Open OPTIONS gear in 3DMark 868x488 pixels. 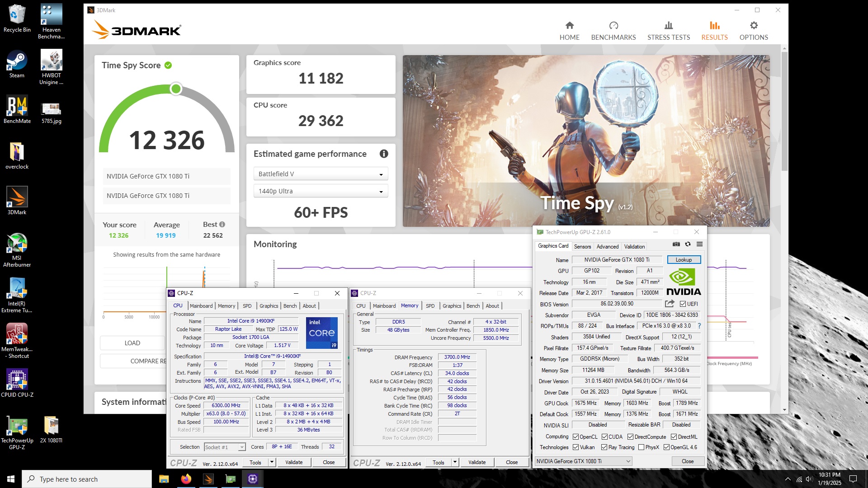pos(754,31)
